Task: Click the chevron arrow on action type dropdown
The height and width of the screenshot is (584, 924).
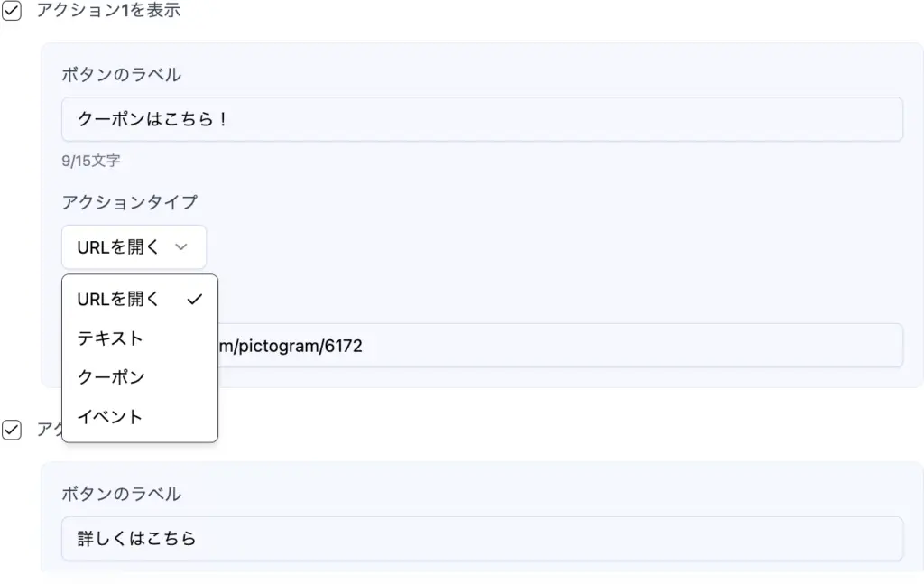Action: (x=180, y=247)
